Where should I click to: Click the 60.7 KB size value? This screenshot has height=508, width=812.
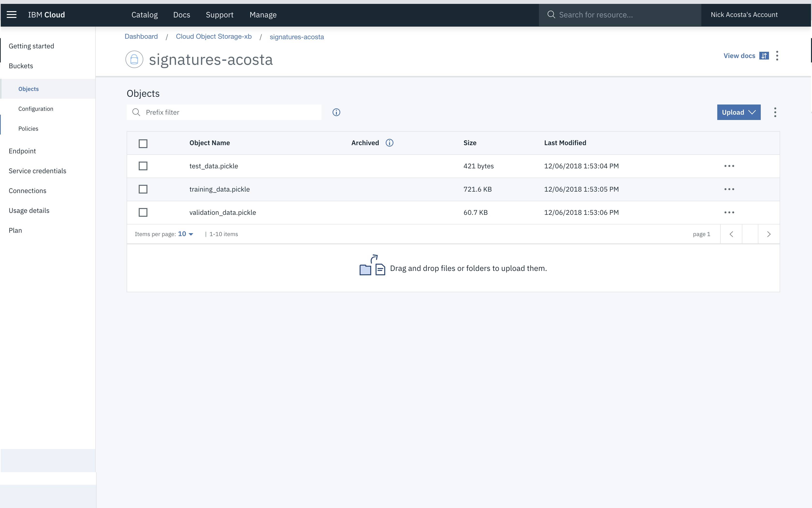click(x=475, y=212)
